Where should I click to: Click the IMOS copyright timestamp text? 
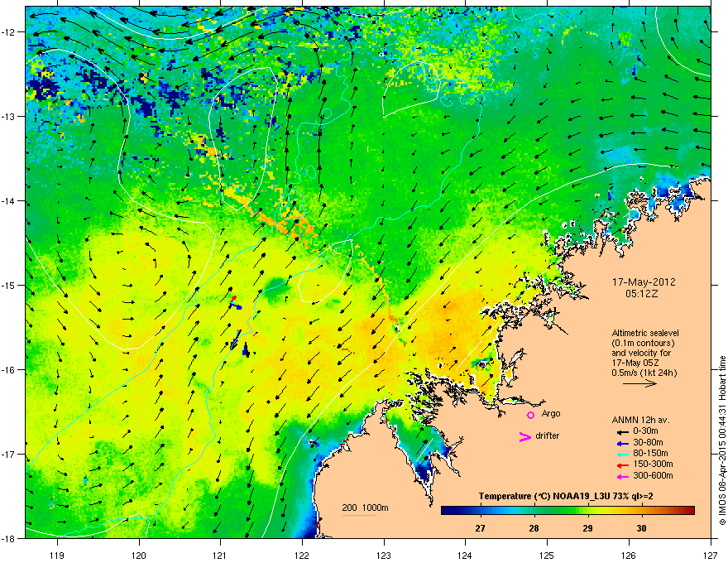(x=722, y=440)
